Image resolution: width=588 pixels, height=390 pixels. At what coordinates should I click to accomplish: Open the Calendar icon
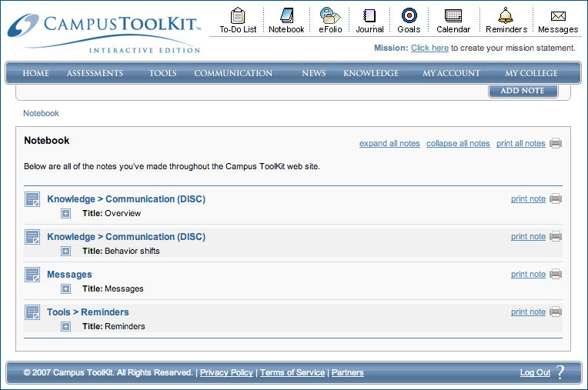453,15
